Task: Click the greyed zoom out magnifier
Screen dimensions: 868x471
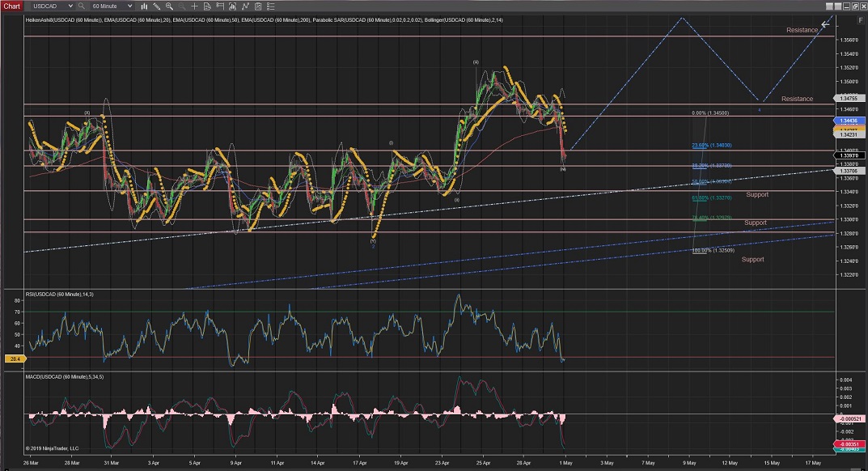Action: (181, 6)
